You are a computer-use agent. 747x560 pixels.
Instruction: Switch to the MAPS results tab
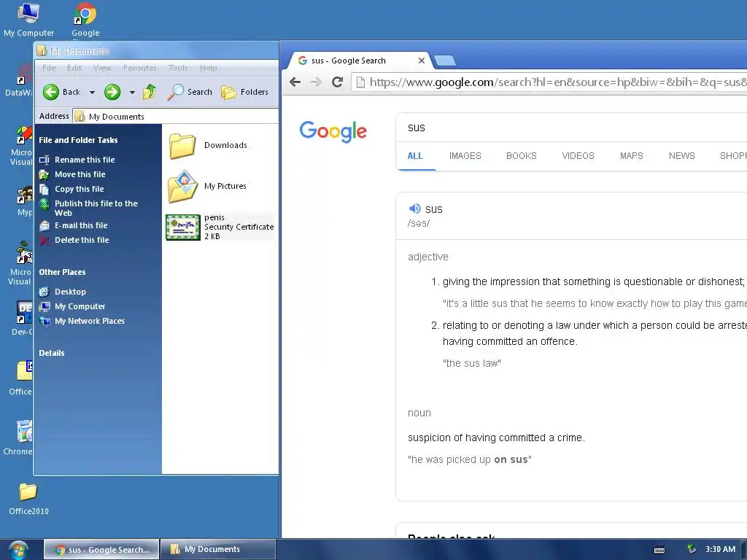coord(631,156)
